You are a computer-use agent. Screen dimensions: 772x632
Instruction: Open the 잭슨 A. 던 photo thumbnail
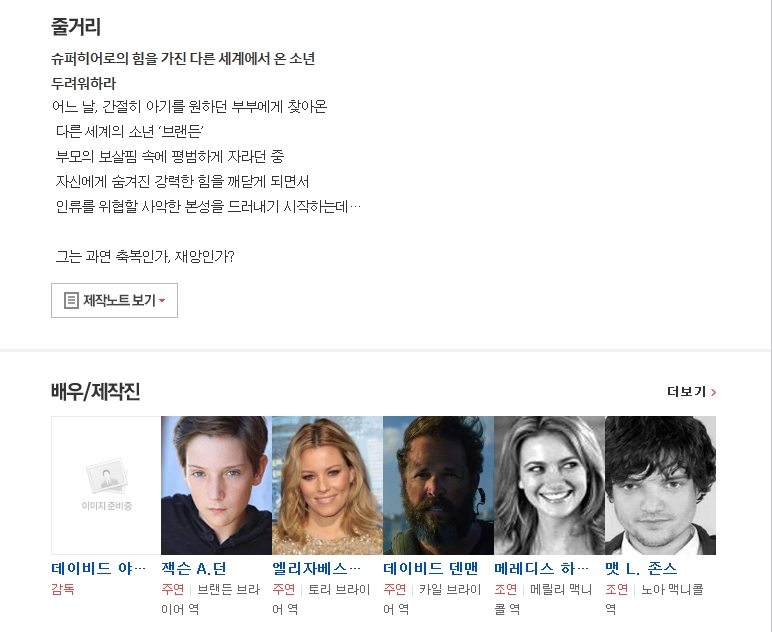click(216, 485)
